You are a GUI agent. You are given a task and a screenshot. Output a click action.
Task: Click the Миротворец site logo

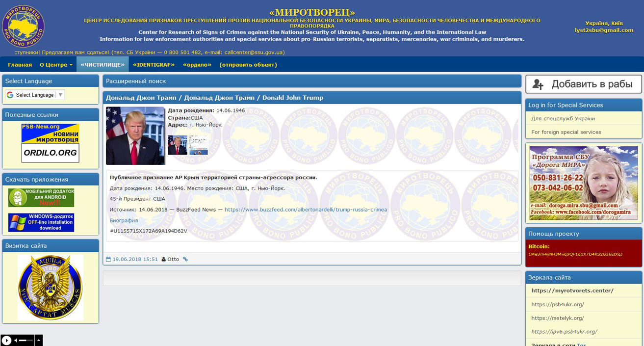tap(23, 27)
